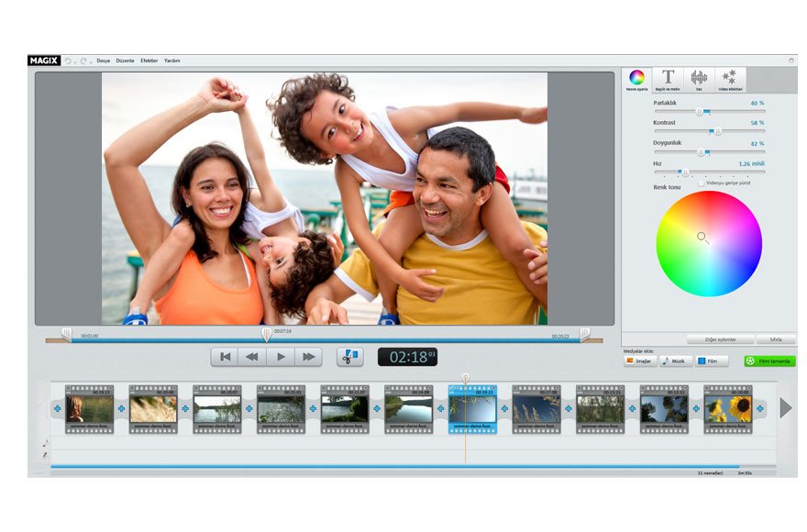
Task: Click the plus icon before the first clip
Action: point(57,408)
